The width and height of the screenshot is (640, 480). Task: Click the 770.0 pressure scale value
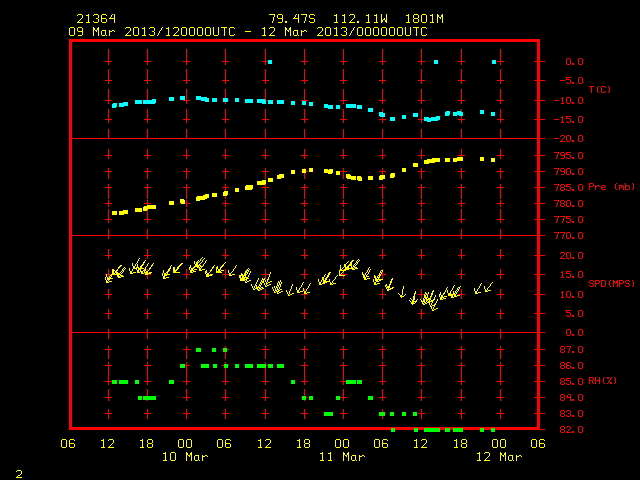click(569, 236)
